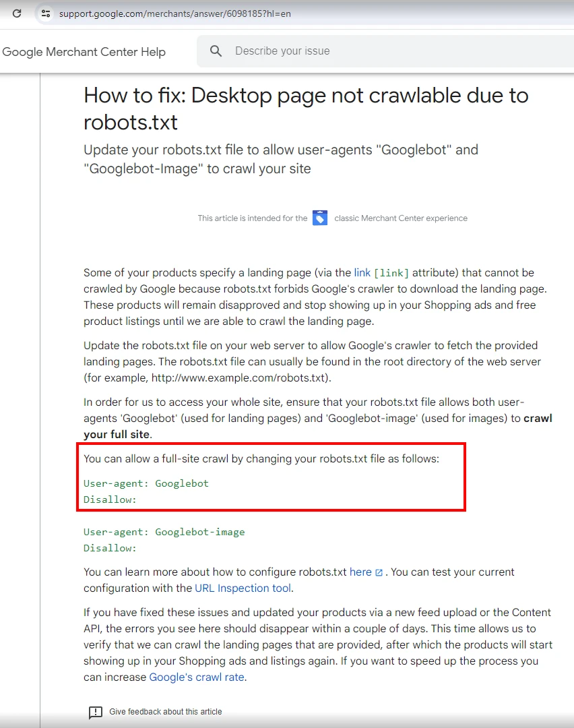
Task: Click the "User-agent: Googlebot-image" code line
Action: [x=164, y=532]
